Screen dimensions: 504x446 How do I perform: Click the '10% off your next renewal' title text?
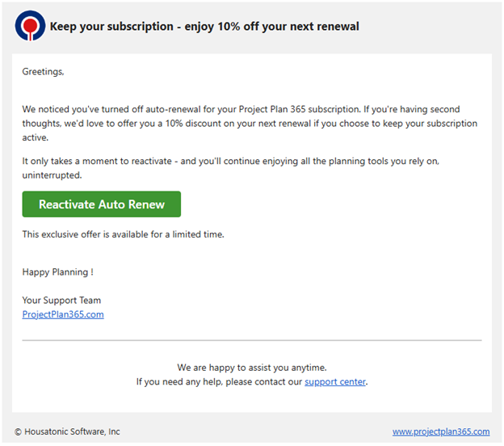point(288,27)
